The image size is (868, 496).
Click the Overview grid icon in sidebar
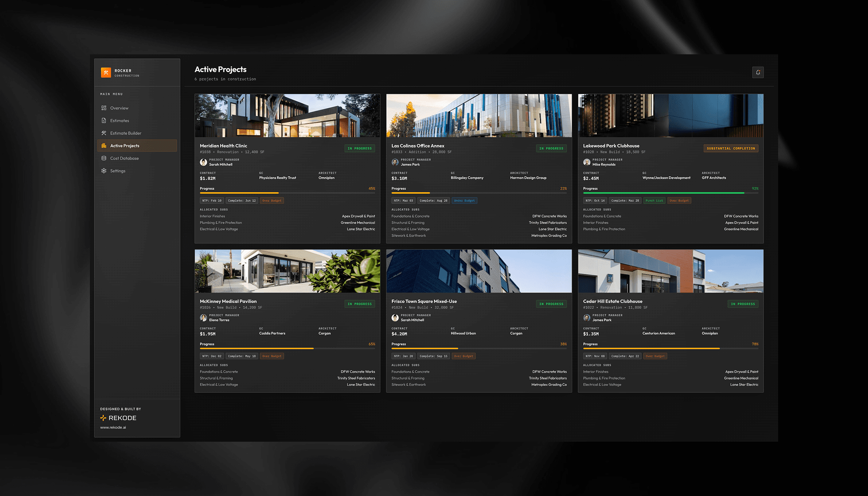click(x=104, y=108)
